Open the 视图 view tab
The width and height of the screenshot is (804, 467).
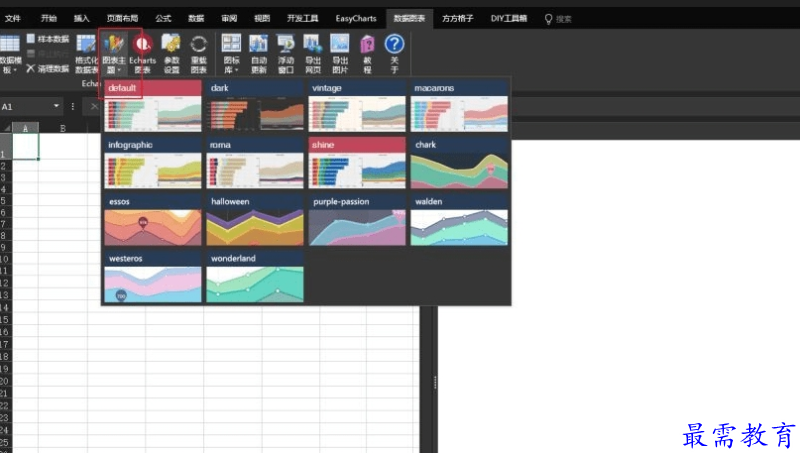(x=262, y=18)
